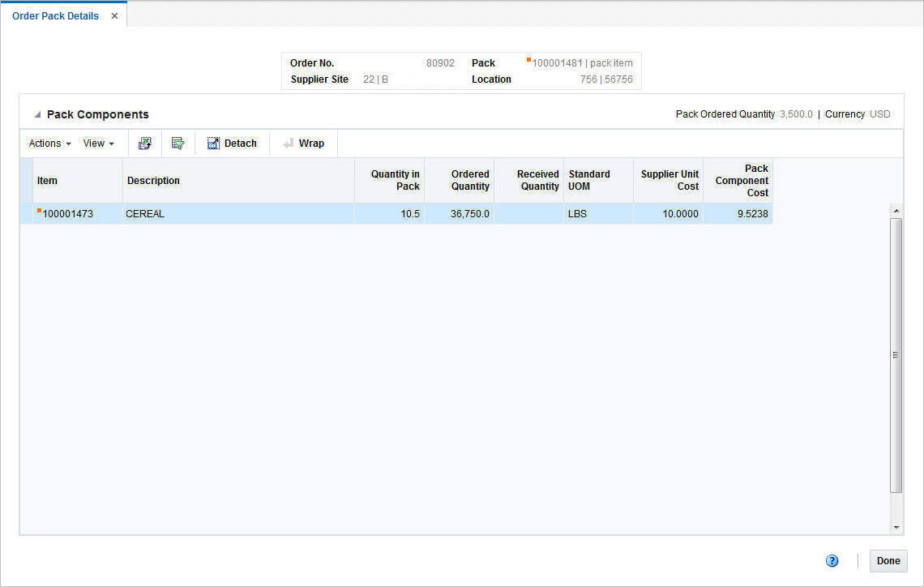Click the order number 80902
This screenshot has width=924, height=587.
point(440,63)
